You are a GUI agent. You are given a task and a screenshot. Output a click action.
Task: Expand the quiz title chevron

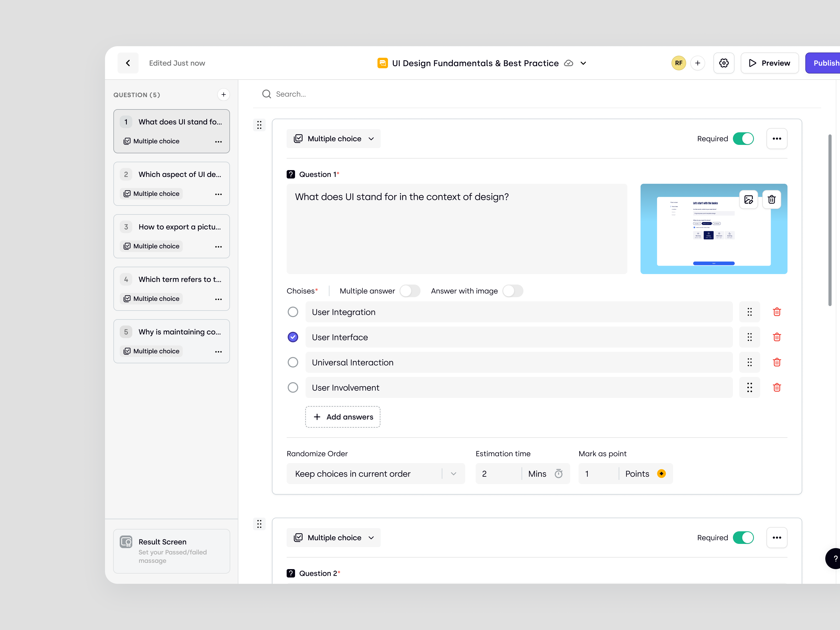point(583,63)
